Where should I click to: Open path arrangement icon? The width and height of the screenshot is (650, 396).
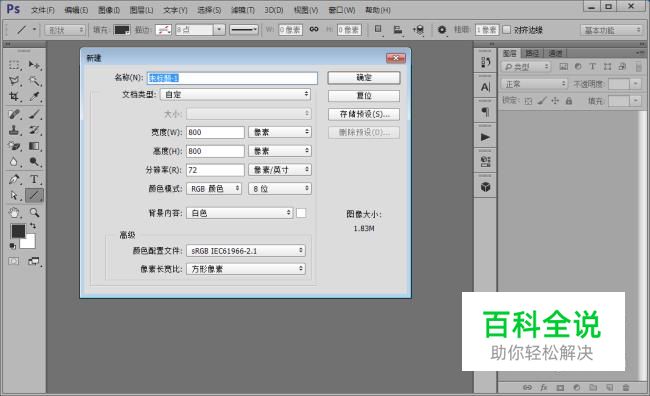coord(418,29)
